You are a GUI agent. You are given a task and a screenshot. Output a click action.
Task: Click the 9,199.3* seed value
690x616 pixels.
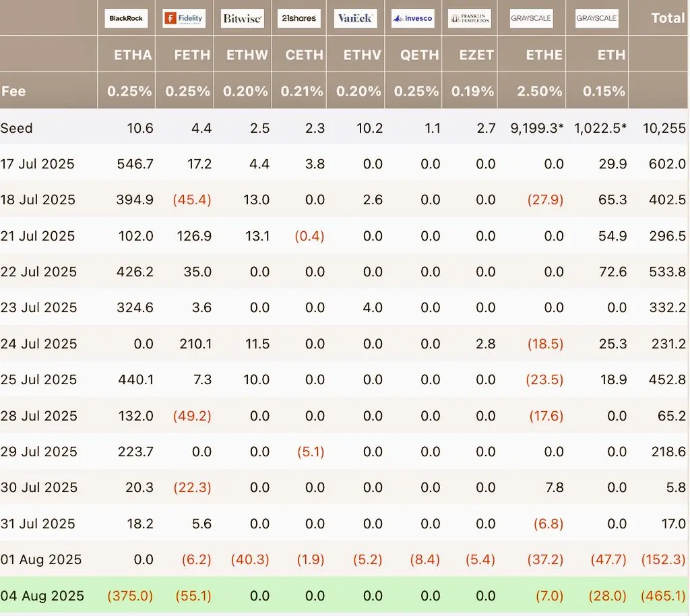537,128
